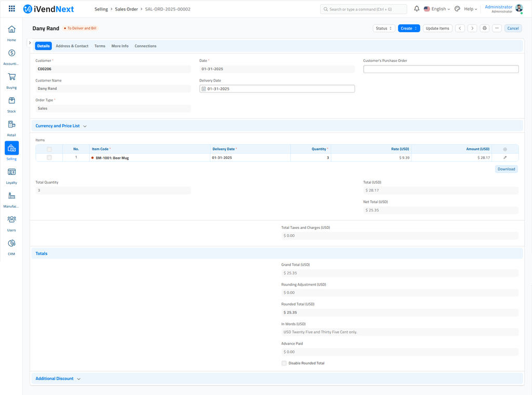Click the notifications bell icon

coord(417,9)
